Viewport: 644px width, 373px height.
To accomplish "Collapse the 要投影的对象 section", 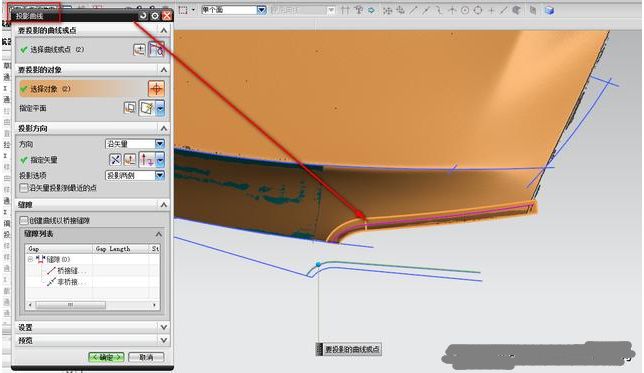I will 163,70.
